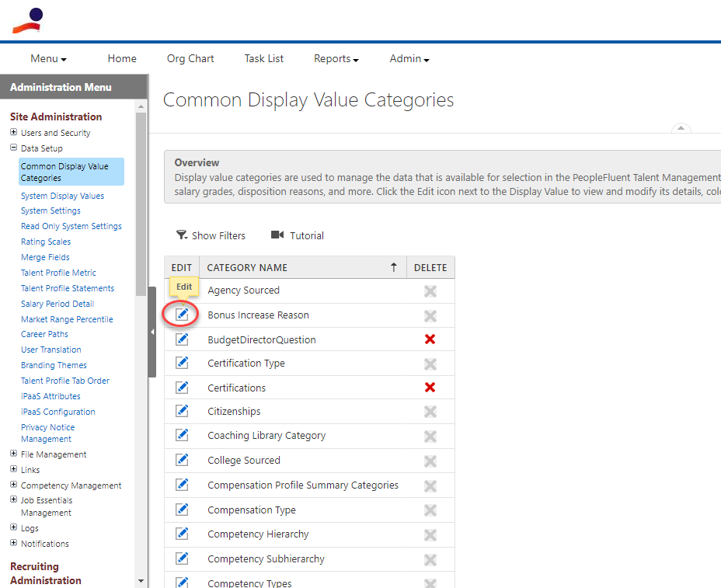Edit the Bonus Increase Reason category
The width and height of the screenshot is (721, 588).
(182, 315)
